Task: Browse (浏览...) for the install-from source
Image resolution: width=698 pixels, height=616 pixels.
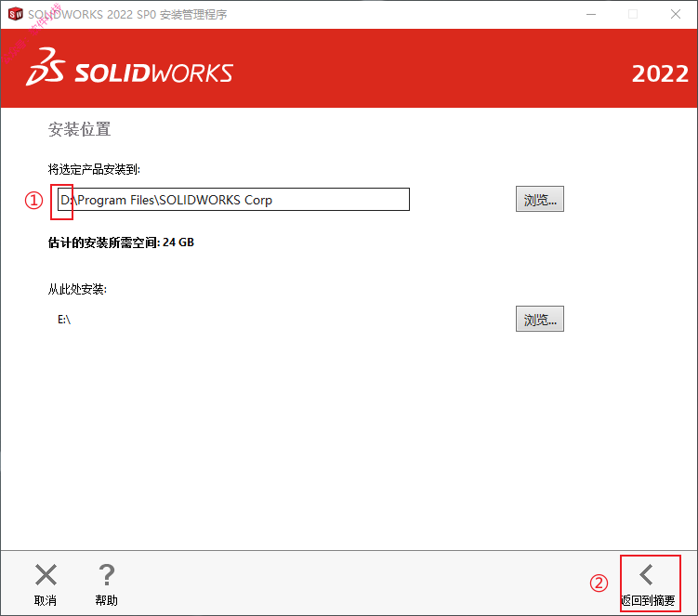Action: point(540,319)
